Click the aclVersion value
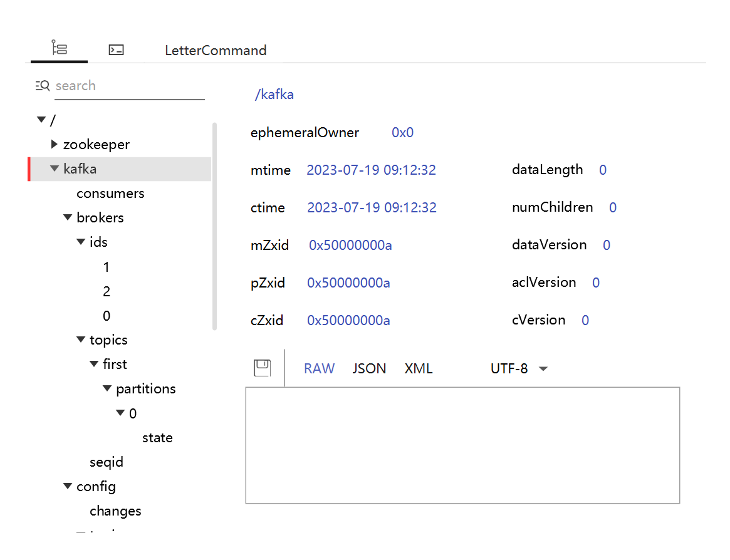 [x=596, y=283]
